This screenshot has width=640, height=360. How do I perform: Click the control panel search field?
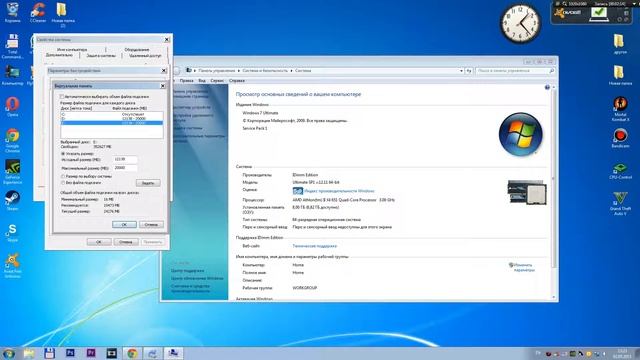516,71
